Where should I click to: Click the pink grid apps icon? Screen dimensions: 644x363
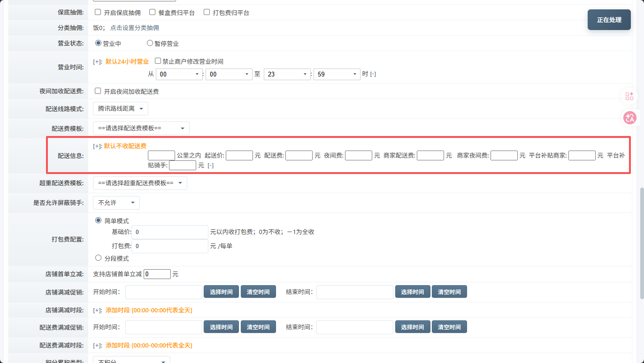[x=629, y=96]
